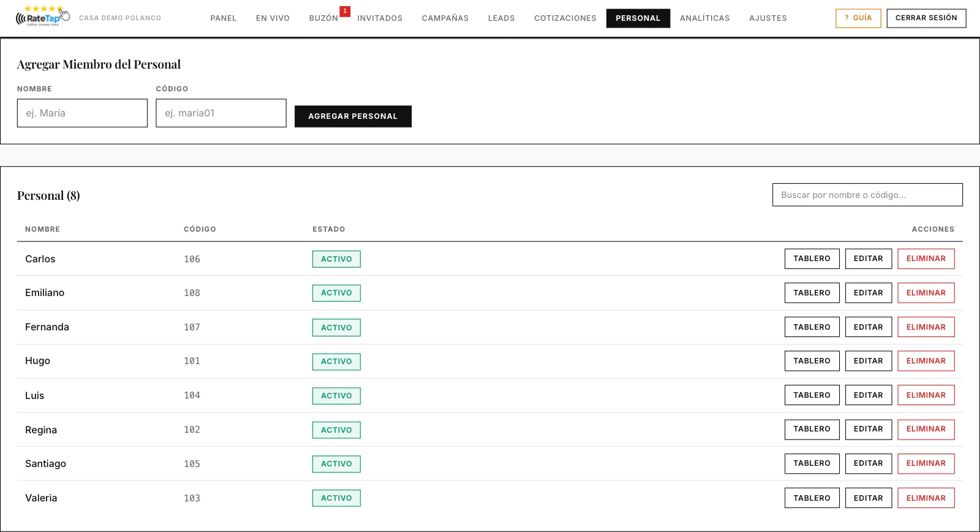Eliminar Carlos from the staff

point(926,259)
